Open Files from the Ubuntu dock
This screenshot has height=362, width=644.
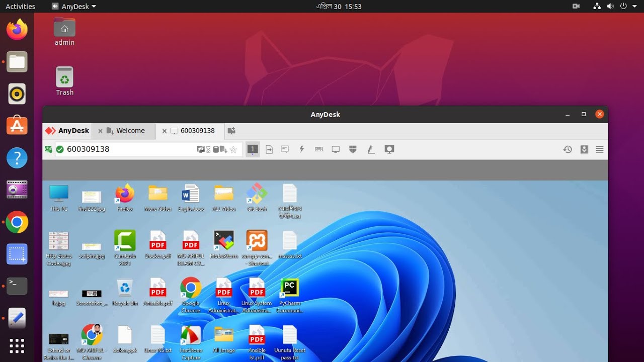coord(17,62)
